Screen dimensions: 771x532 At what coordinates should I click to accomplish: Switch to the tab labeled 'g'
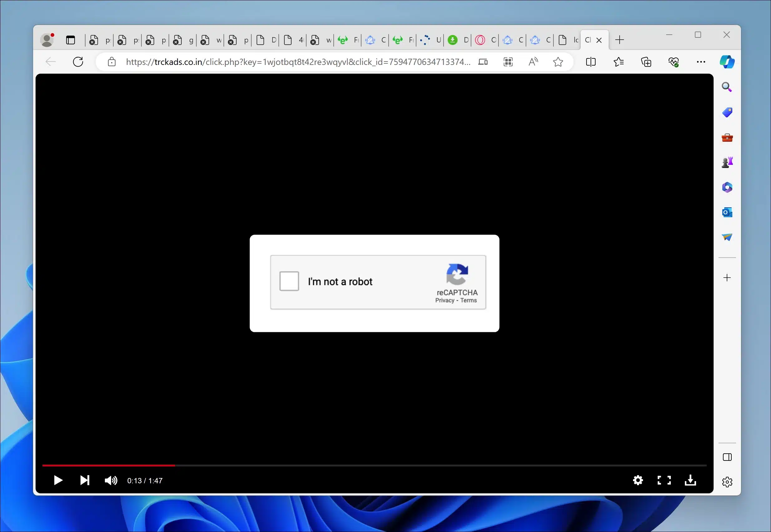(183, 40)
